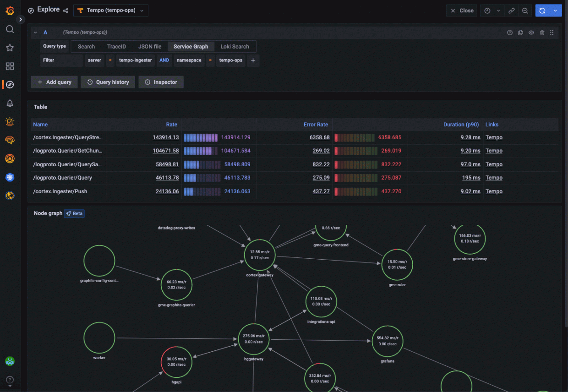Click the starred favorites icon in sidebar
The height and width of the screenshot is (392, 568).
point(10,47)
